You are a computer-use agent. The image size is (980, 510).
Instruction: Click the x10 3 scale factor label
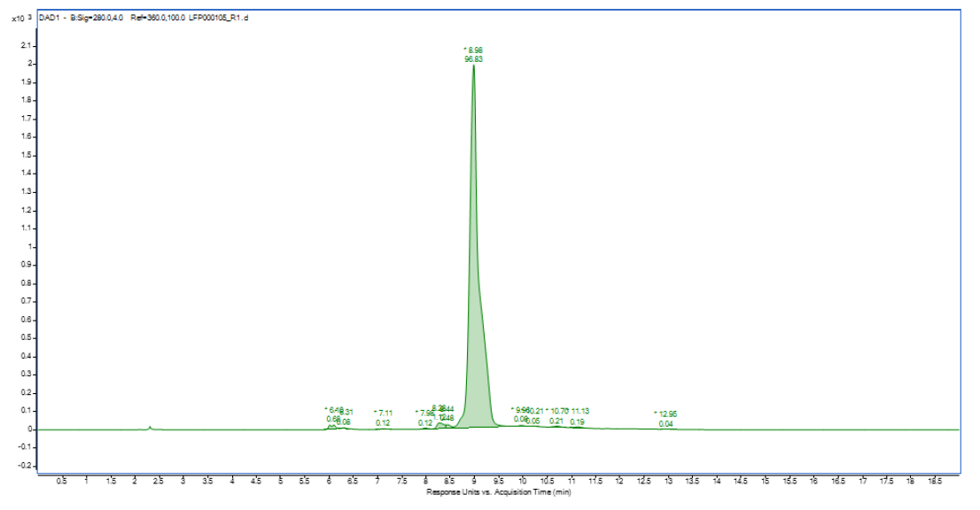tap(23, 18)
